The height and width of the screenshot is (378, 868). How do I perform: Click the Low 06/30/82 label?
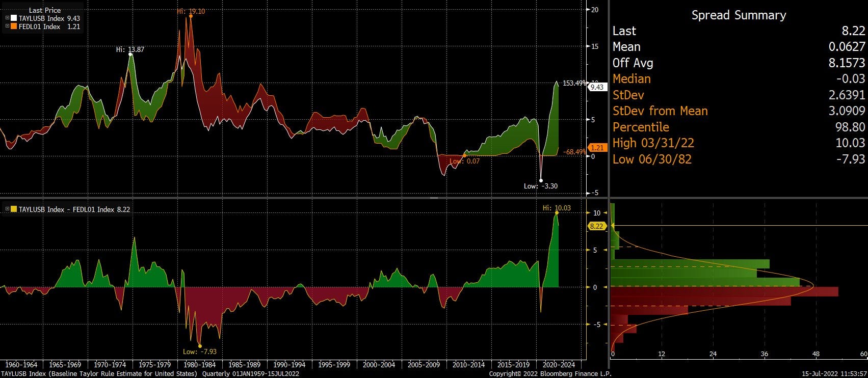tap(652, 159)
